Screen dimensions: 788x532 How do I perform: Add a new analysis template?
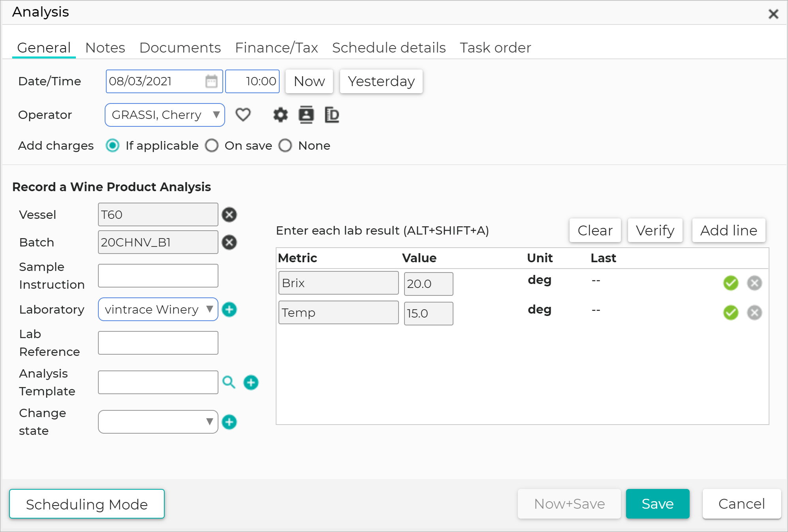point(251,382)
